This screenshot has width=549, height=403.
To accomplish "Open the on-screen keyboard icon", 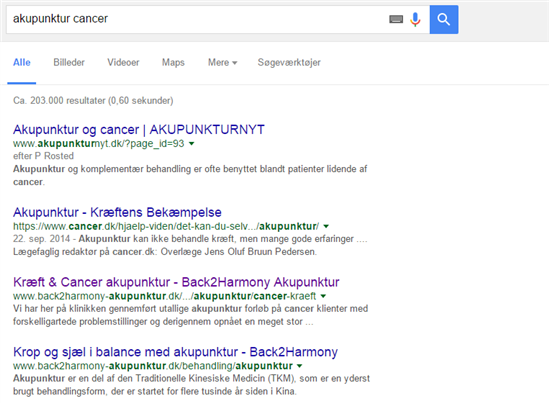I will click(x=396, y=19).
